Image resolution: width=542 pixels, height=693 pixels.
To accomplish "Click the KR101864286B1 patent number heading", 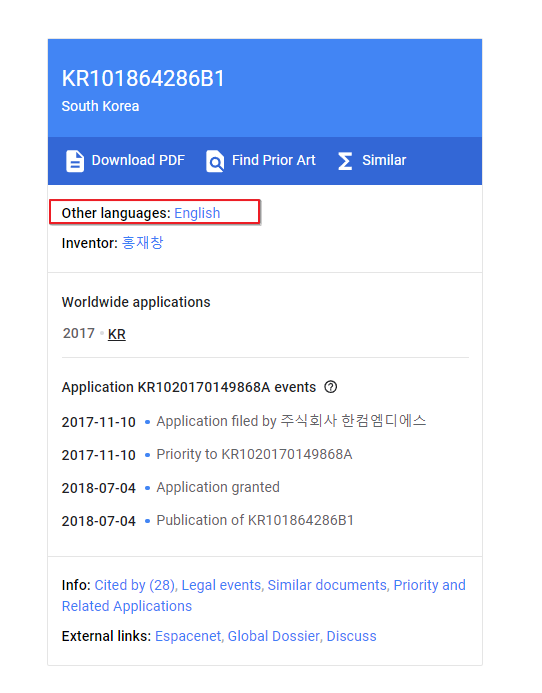I will (143, 79).
